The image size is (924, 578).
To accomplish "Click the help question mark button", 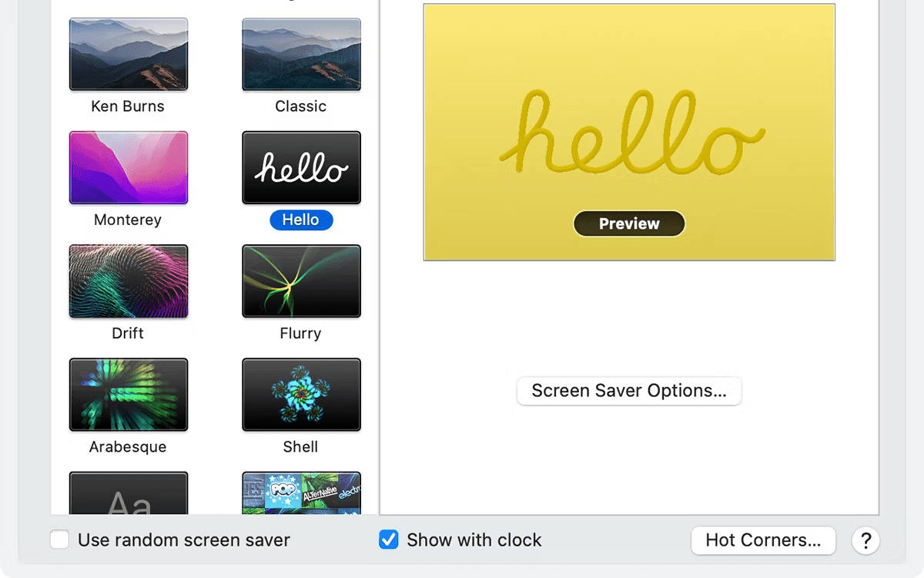I will (865, 541).
